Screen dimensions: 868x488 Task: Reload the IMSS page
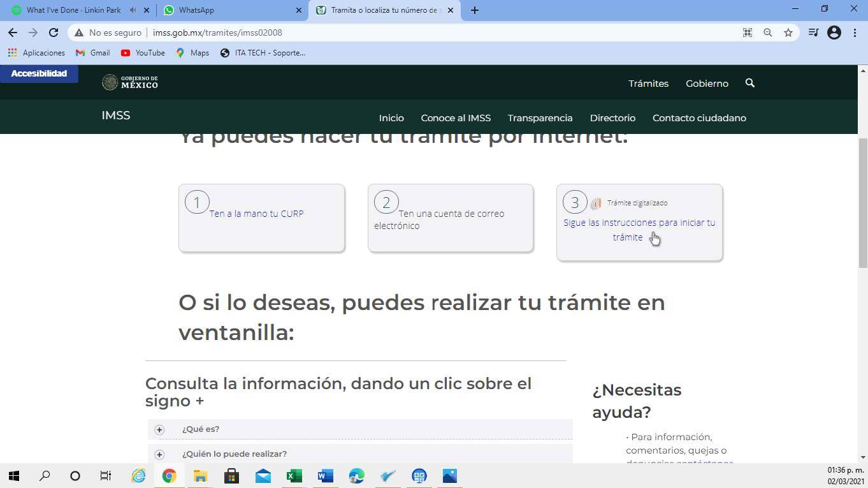54,33
